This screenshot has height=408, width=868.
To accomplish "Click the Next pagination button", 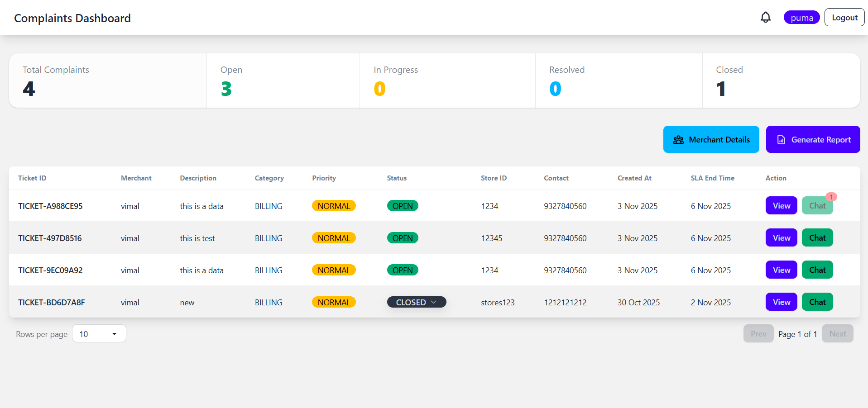I will [837, 333].
